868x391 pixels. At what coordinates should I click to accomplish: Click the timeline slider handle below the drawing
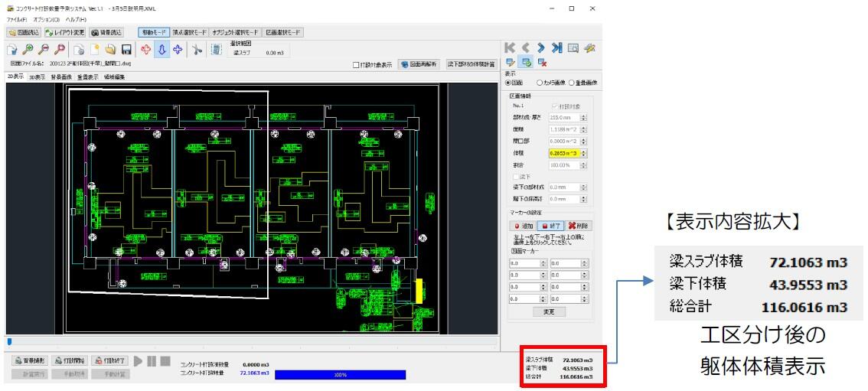9,341
